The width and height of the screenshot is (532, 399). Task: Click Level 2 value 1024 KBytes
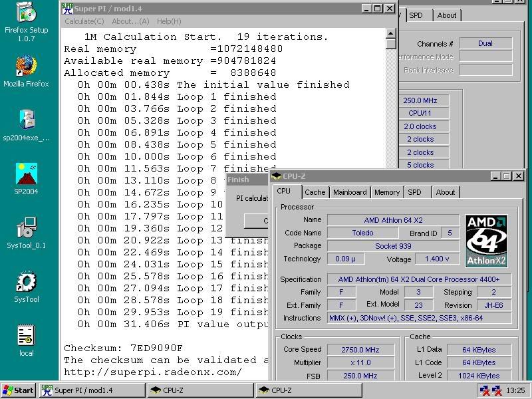click(x=479, y=376)
